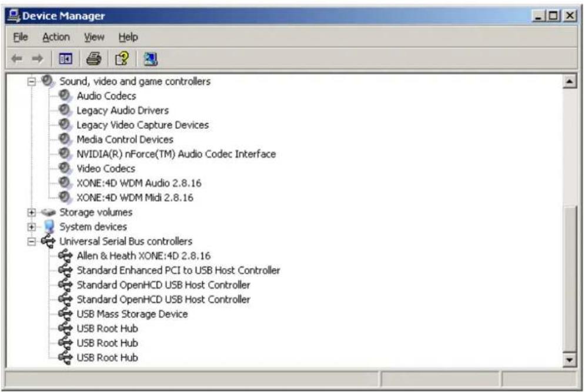Collapse Sound, video and game controllers
The image size is (585, 392).
32,81
